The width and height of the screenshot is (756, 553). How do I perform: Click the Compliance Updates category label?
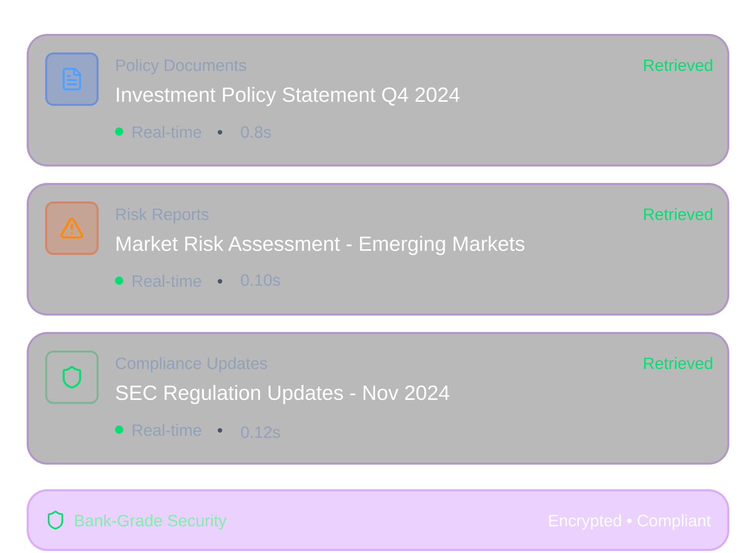click(191, 363)
